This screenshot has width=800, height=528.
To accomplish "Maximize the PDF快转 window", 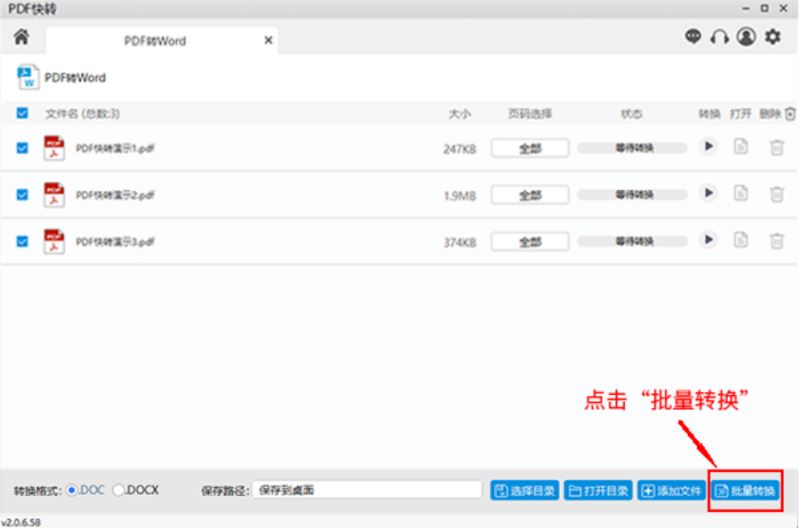I will tap(764, 8).
